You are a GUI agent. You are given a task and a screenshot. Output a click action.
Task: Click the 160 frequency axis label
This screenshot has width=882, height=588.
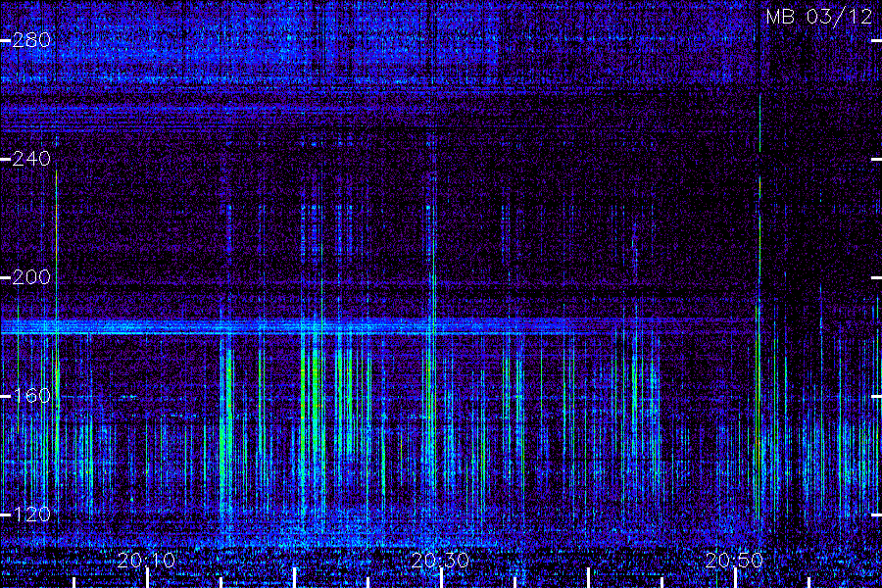click(31, 396)
